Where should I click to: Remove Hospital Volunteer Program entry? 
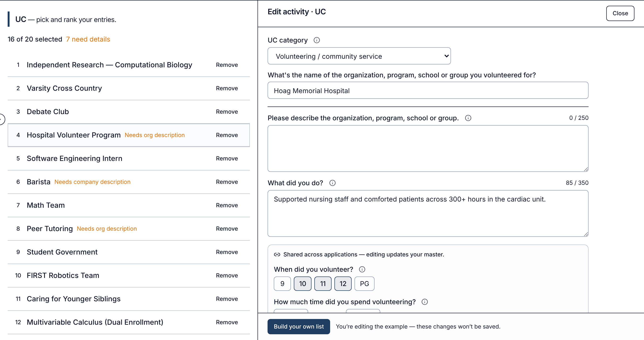[x=227, y=135]
